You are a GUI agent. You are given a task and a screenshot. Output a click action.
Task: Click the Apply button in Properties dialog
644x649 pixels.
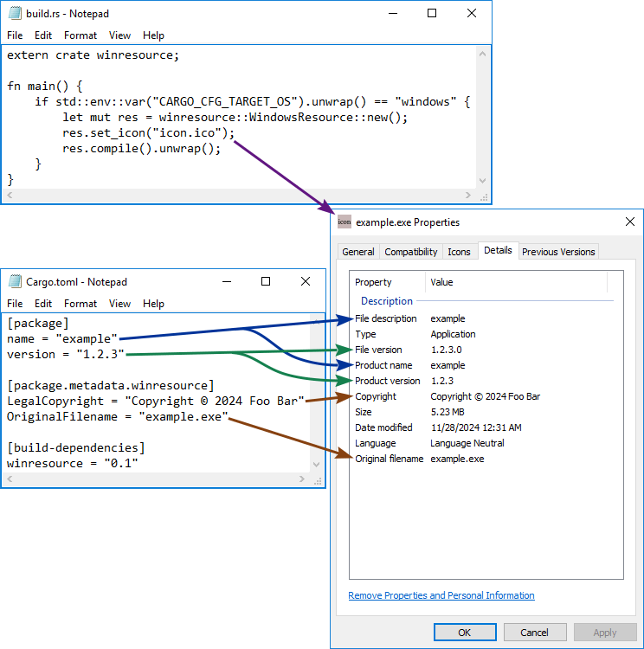[x=605, y=633]
